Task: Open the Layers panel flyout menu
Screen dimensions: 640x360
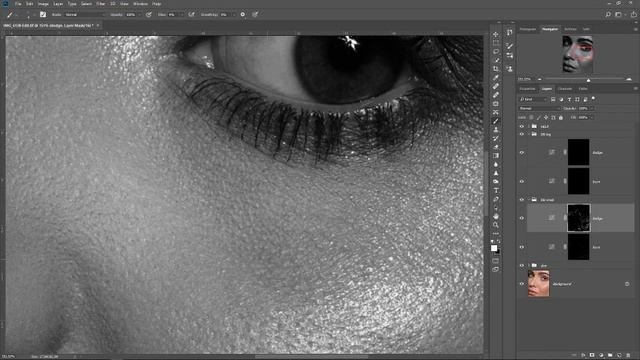Action: pos(635,89)
